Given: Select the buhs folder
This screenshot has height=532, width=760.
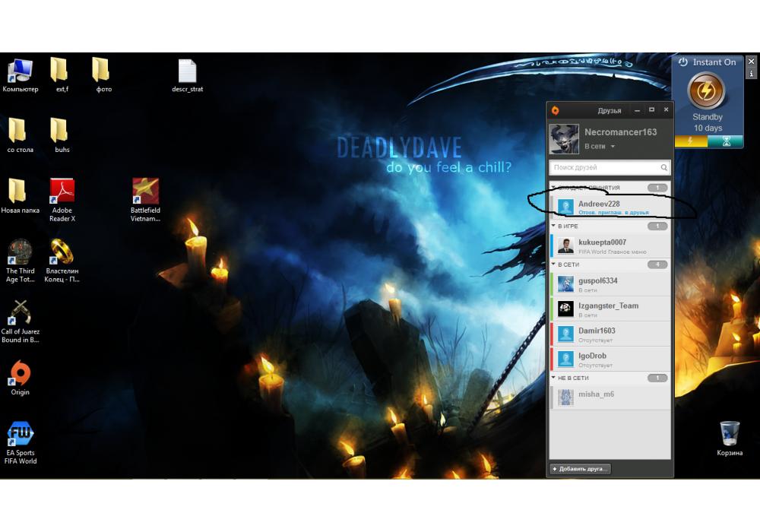Looking at the screenshot, I should (61, 136).
